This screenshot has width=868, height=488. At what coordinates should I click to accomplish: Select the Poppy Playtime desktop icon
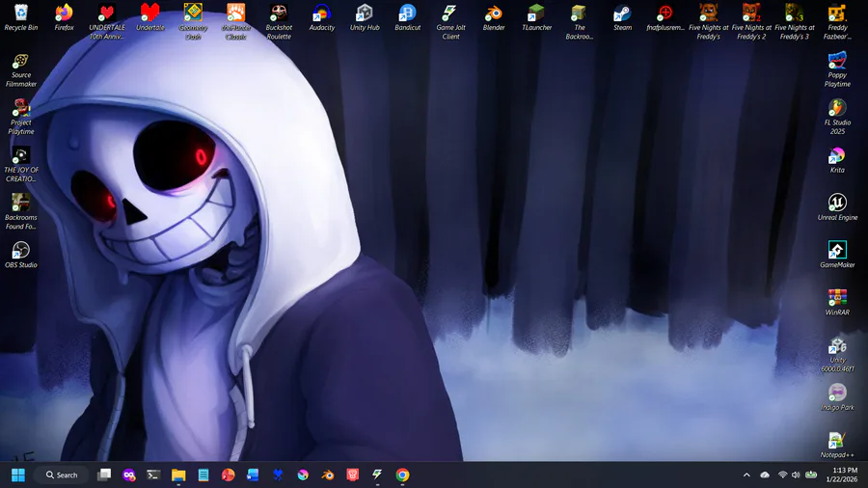tap(837, 69)
